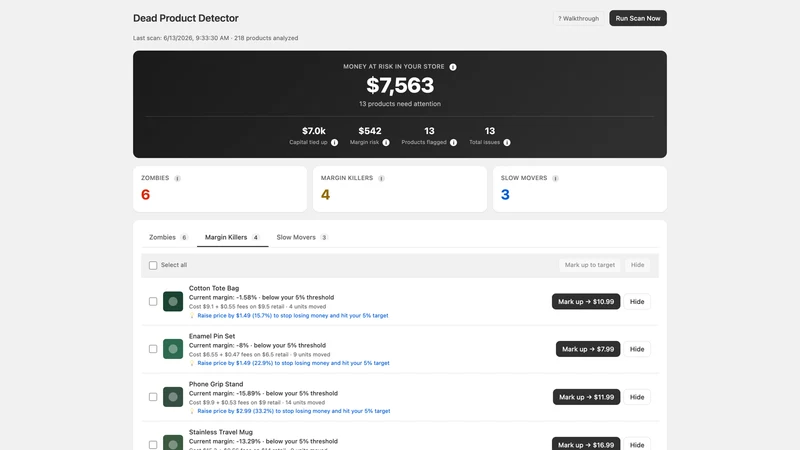This screenshot has width=800, height=450.
Task: Click the $542 margin risk value
Action: pyautogui.click(x=370, y=131)
